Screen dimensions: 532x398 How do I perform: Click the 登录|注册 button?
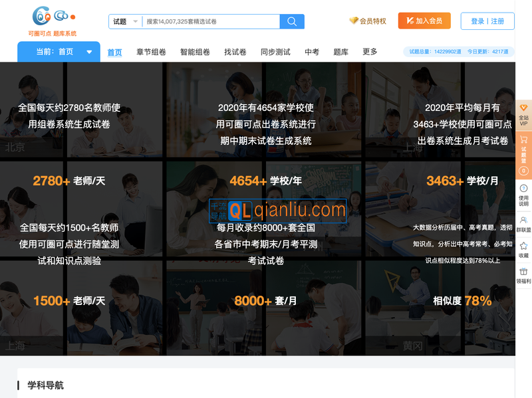487,21
